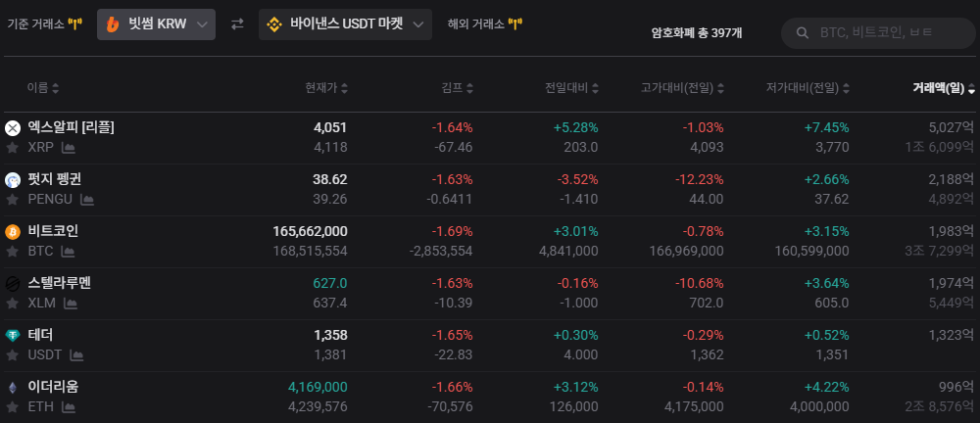Open the BTC chart icon
The height and width of the screenshot is (423, 980).
pos(68,252)
